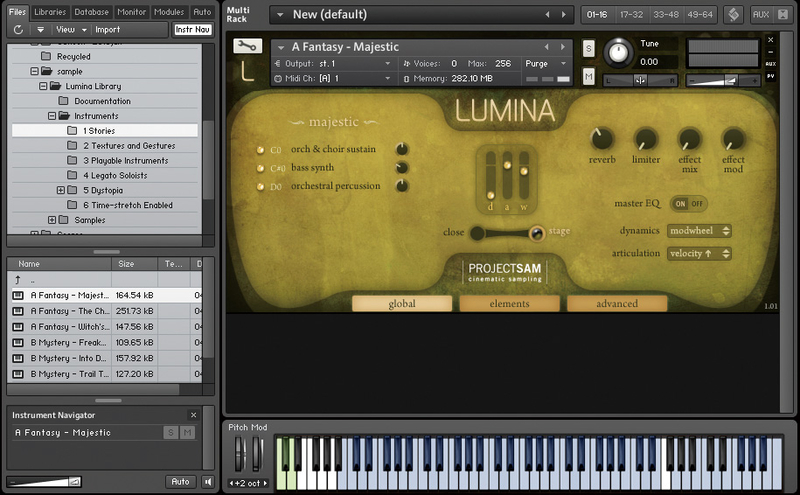Go to previous instrument in A Fantasy - Majestic header
This screenshot has height=495, width=800.
click(546, 47)
